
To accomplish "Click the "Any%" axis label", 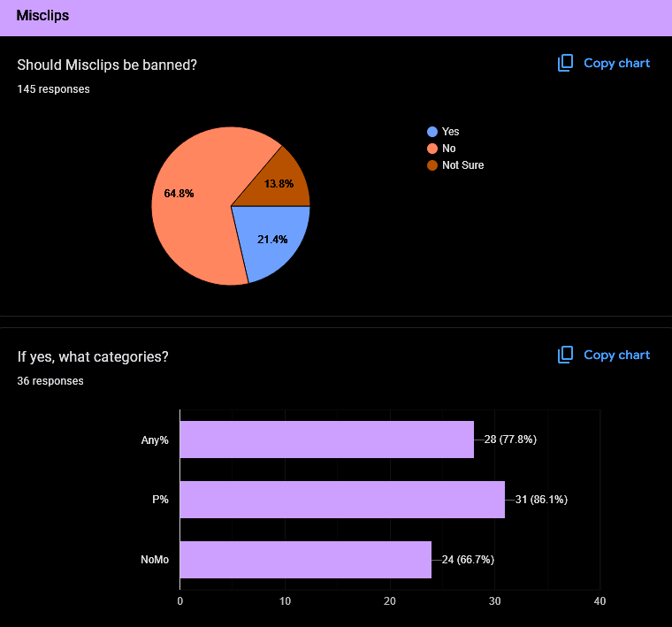I will (x=155, y=440).
